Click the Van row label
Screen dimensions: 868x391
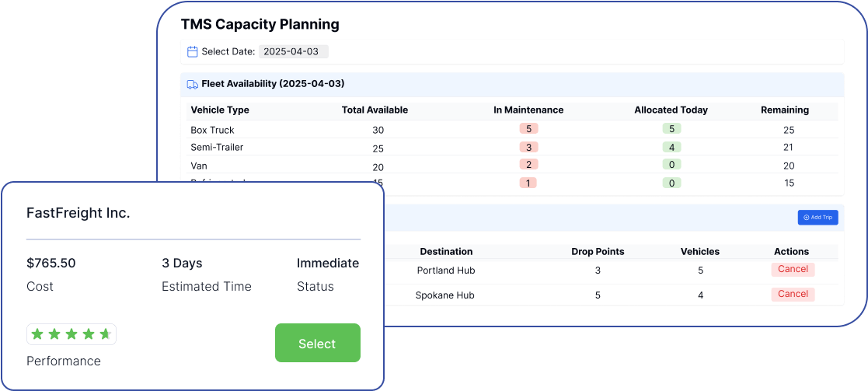(x=199, y=166)
